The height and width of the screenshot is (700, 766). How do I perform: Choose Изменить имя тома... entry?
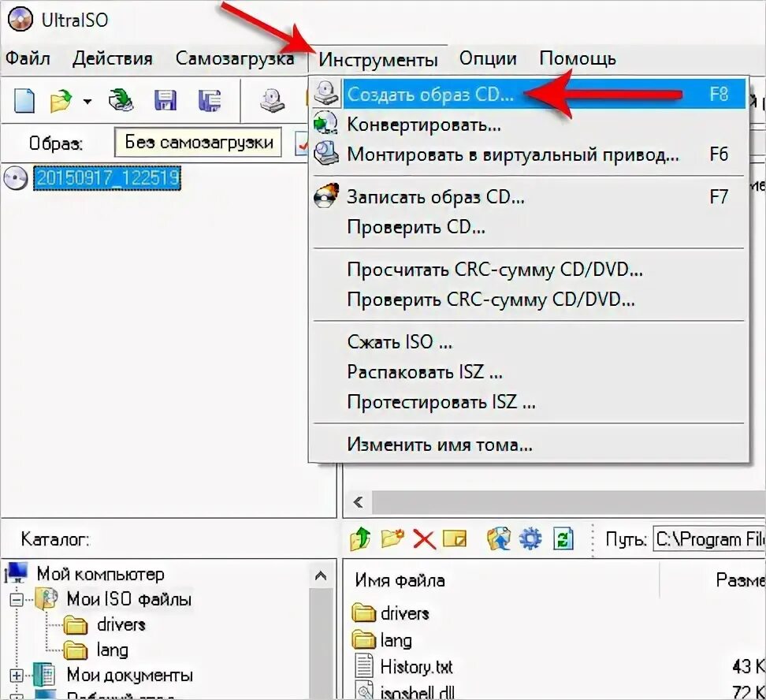tap(529, 445)
